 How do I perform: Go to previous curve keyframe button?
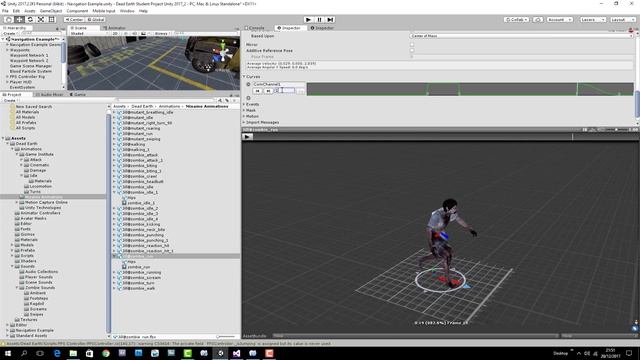tap(257, 91)
